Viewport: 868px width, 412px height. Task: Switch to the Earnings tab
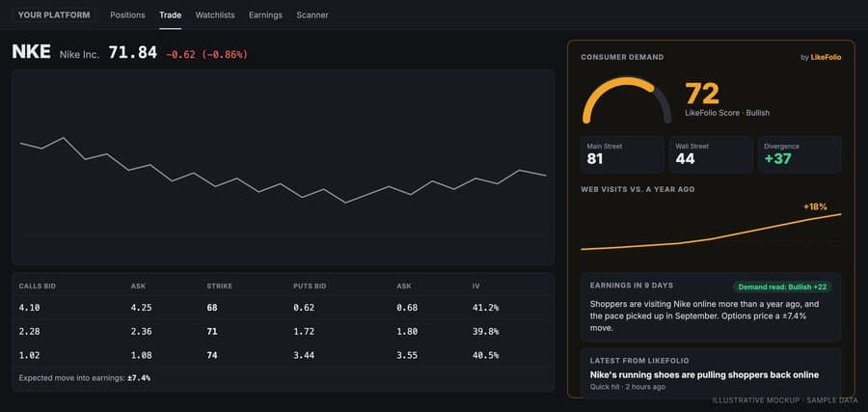[x=265, y=14]
